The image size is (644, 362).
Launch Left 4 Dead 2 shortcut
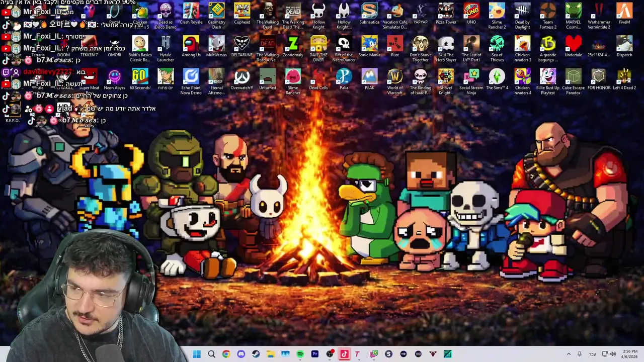tap(624, 79)
